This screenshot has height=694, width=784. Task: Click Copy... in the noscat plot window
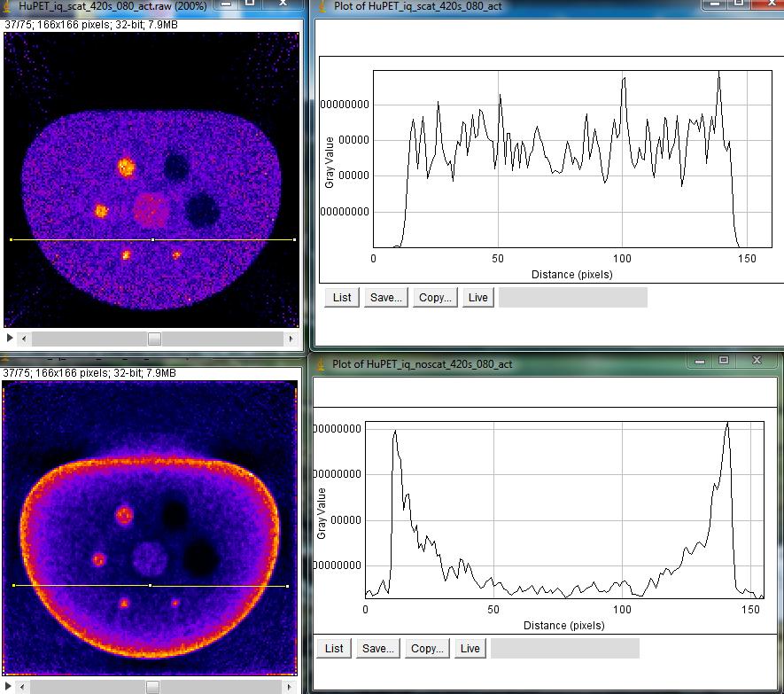click(x=427, y=649)
